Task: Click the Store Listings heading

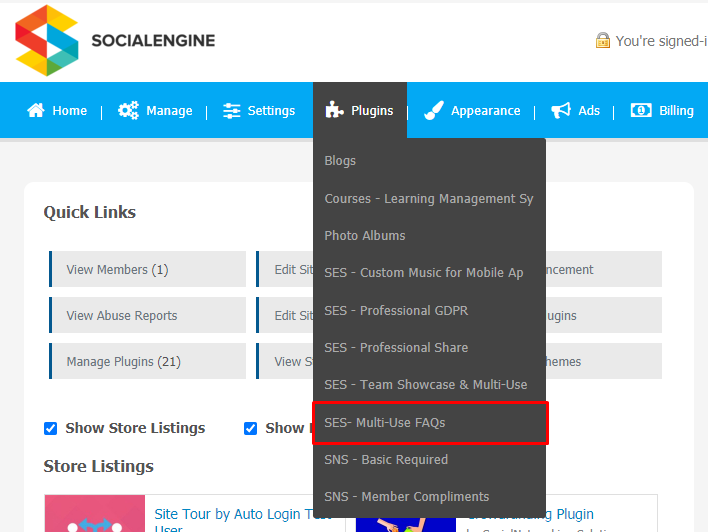Action: (98, 466)
